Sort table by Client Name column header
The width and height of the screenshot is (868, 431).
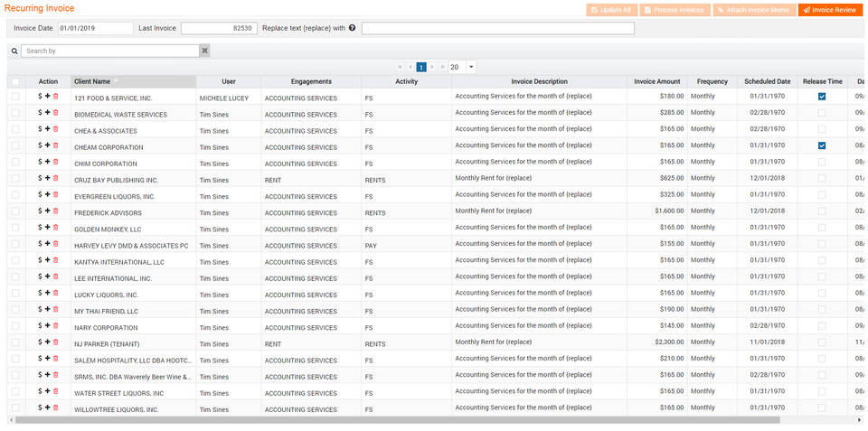(x=92, y=81)
